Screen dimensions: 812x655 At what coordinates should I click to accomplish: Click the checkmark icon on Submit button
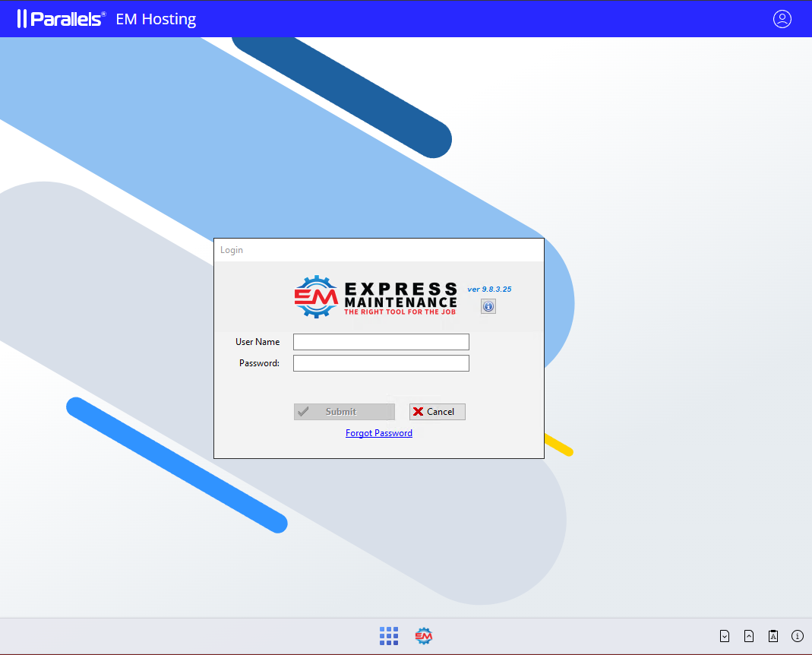(x=305, y=411)
